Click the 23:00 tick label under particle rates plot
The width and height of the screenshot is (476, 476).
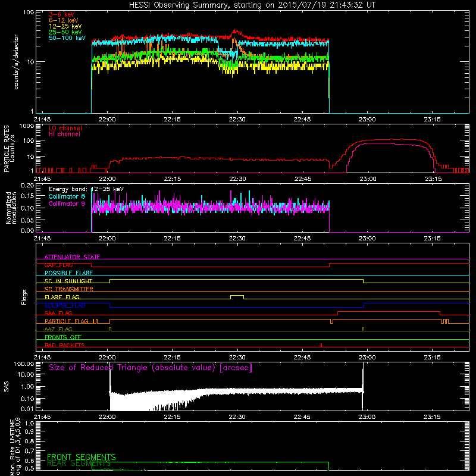[367, 179]
